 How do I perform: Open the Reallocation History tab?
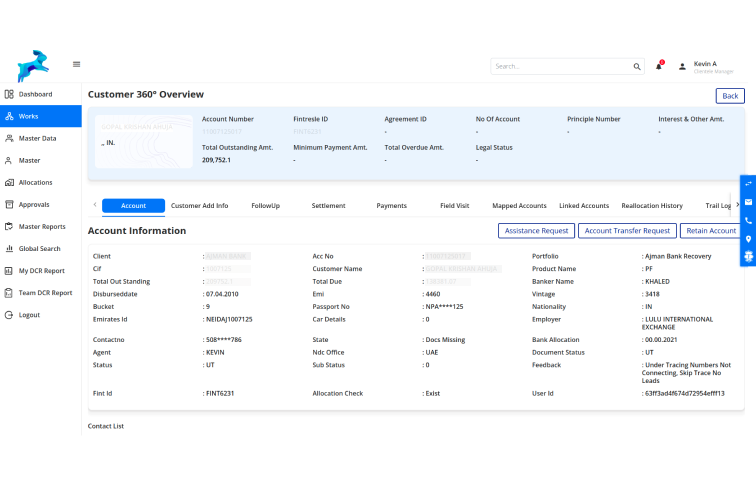[x=652, y=206]
